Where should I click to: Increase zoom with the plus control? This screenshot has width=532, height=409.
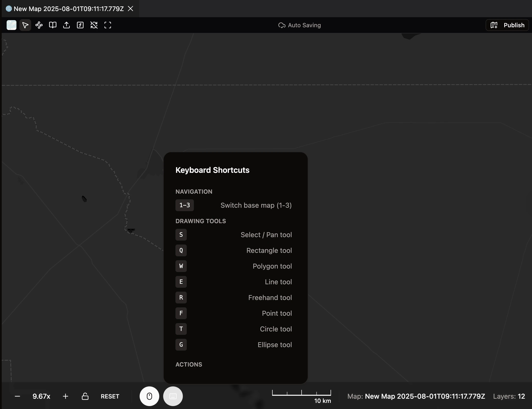coord(66,396)
